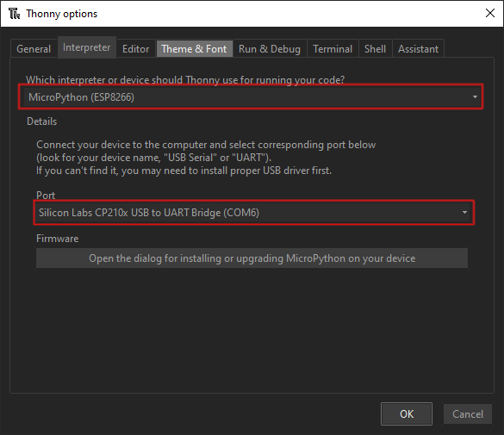
Task: Close the Thonny options window
Action: [490, 13]
